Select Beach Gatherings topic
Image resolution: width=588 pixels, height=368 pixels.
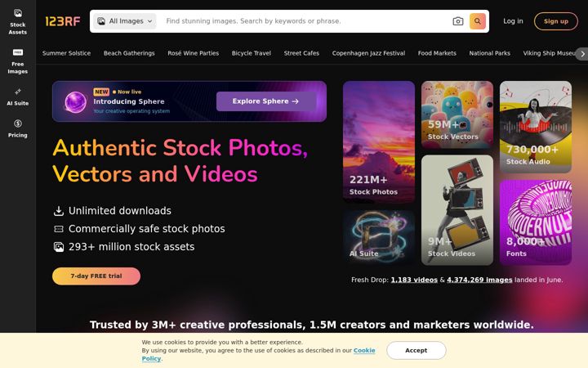[129, 53]
